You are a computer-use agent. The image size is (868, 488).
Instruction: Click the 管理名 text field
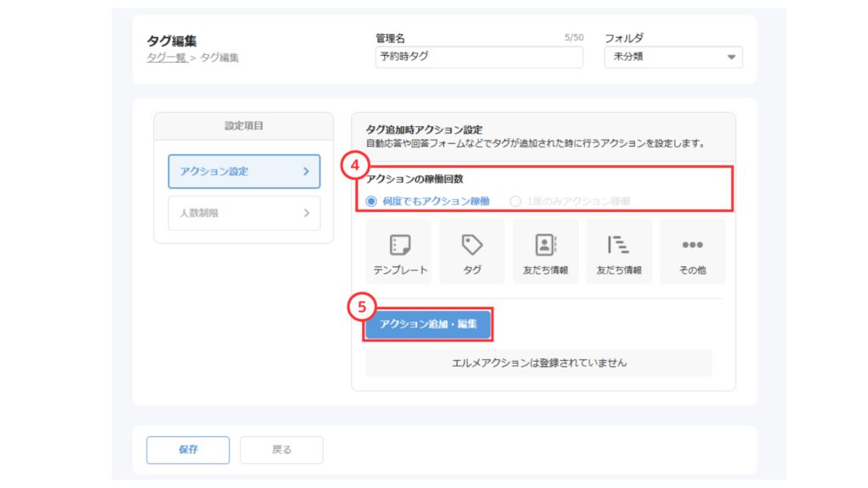[479, 58]
